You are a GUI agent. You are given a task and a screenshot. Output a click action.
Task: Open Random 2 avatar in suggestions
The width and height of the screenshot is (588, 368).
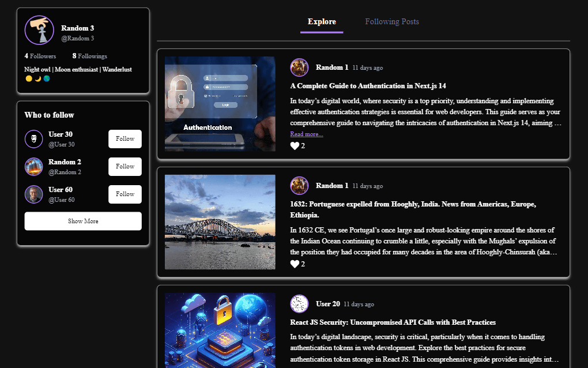(x=34, y=167)
